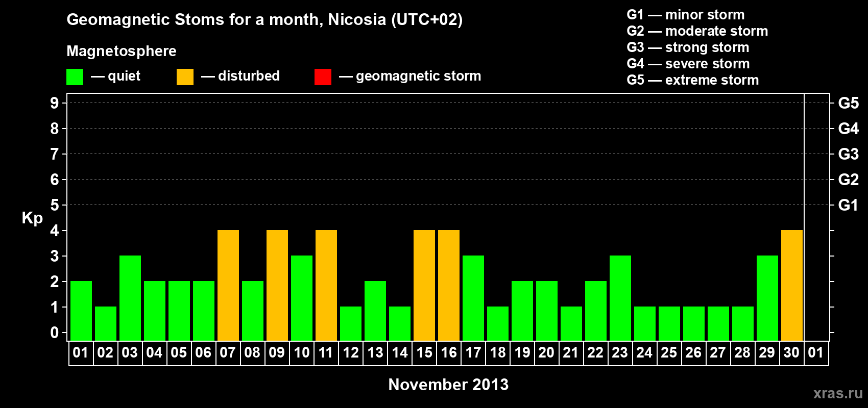Click the short green bar for day 12

pos(351,323)
